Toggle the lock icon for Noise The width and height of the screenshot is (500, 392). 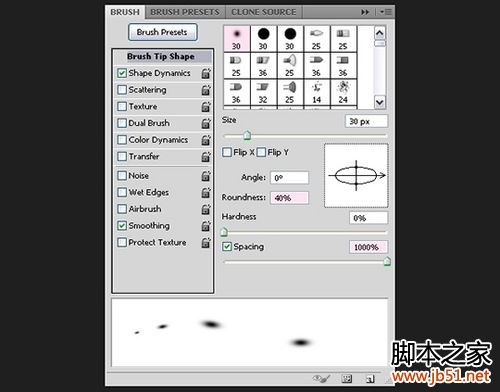point(206,176)
